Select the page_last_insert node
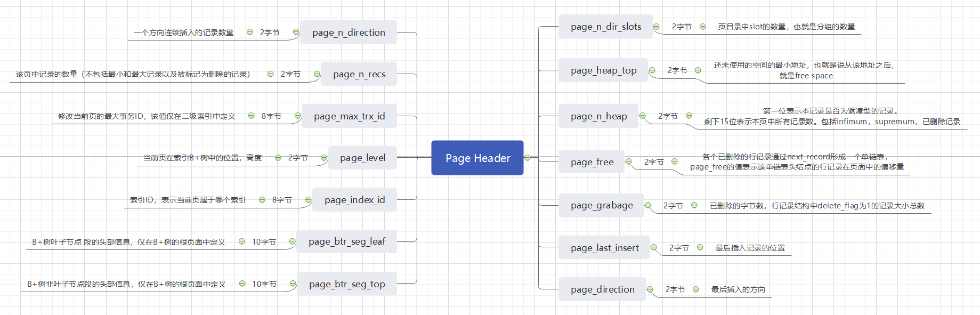 604,248
